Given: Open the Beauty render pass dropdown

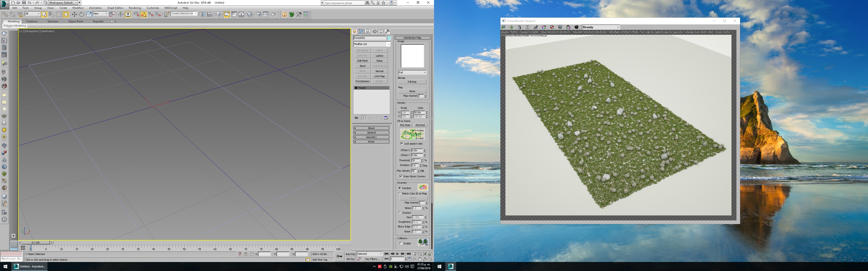Looking at the screenshot, I should [x=601, y=27].
